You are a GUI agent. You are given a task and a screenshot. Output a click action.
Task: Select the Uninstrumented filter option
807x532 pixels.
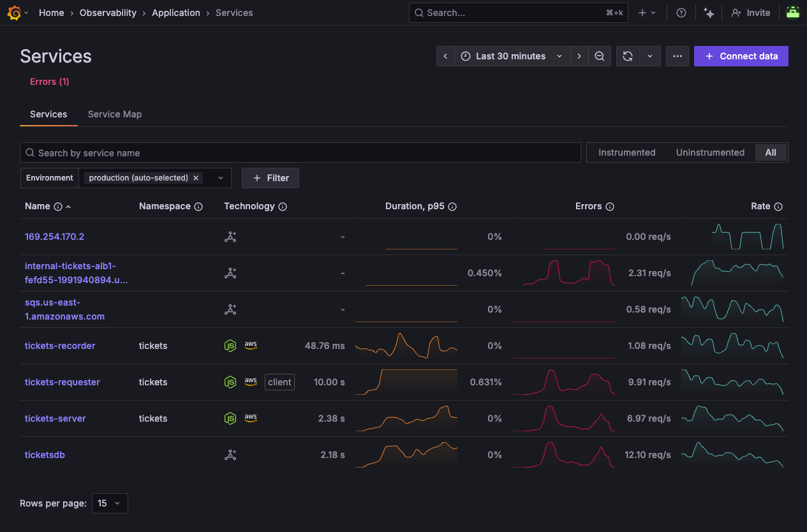click(x=710, y=152)
